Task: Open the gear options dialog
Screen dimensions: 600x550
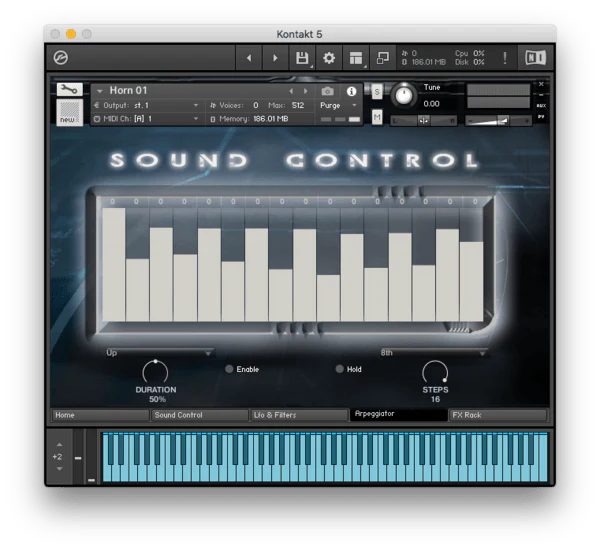Action: point(329,58)
